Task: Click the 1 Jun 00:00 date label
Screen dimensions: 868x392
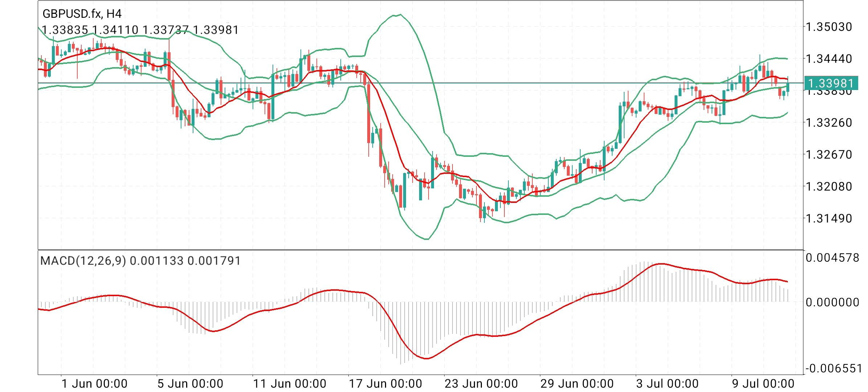Action: [x=95, y=384]
